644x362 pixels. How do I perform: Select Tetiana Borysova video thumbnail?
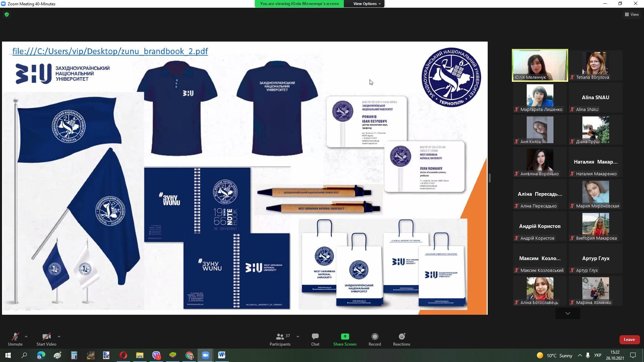point(595,65)
